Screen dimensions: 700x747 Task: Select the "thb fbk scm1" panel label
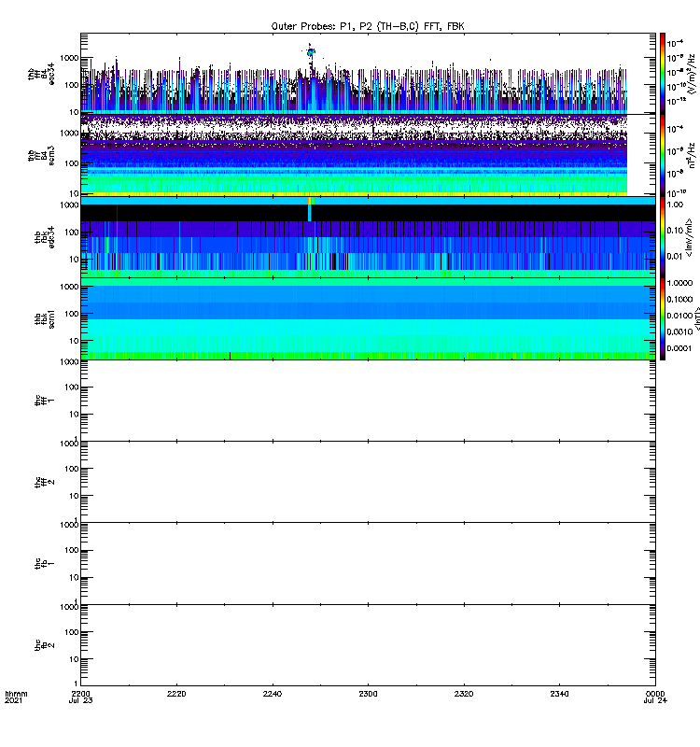(45, 318)
